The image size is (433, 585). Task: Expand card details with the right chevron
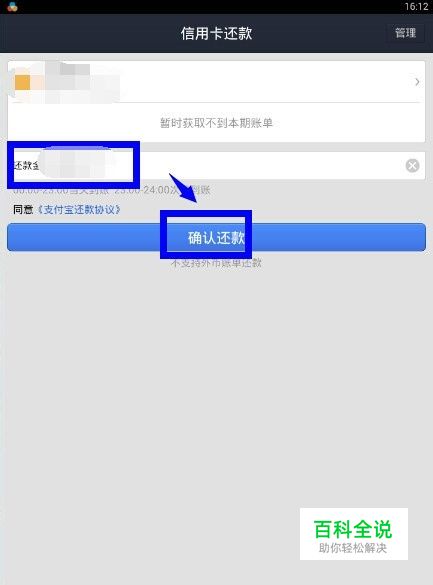[x=417, y=82]
